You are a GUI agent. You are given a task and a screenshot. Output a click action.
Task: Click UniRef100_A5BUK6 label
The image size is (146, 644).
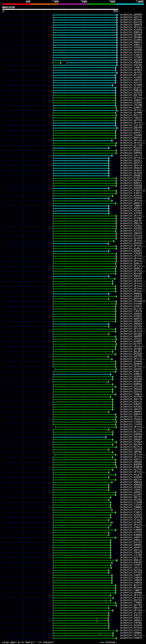(x=131, y=63)
